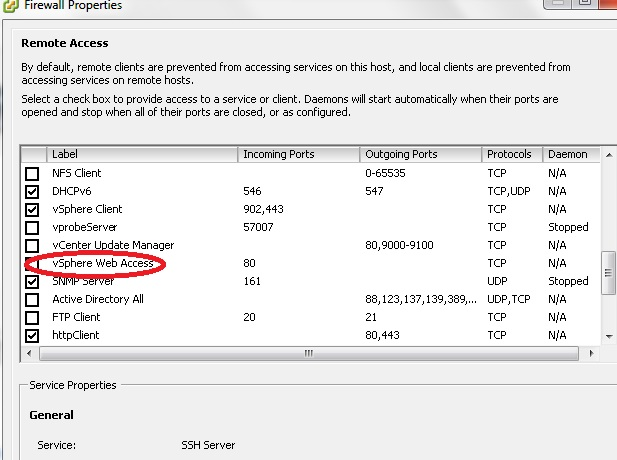617x460 pixels.
Task: Untick the httpClient checkbox
Action: point(33,336)
